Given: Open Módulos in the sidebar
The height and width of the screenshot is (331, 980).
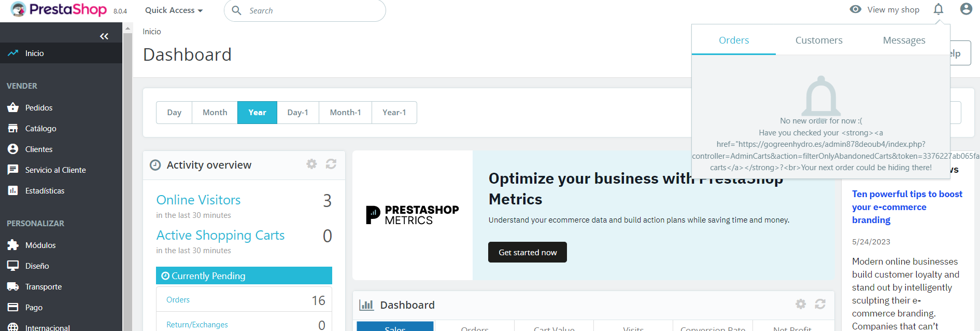Looking at the screenshot, I should tap(40, 245).
